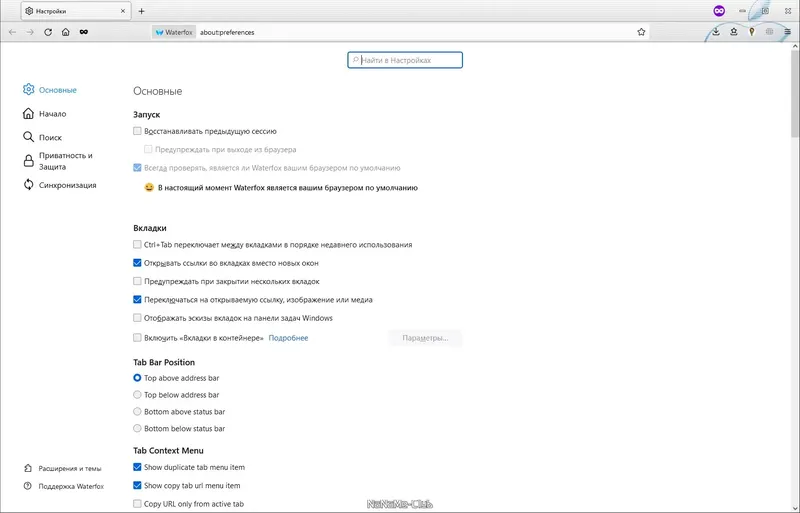Open Поддержка Waterfox link text
This screenshot has height=513, width=800.
click(x=71, y=486)
